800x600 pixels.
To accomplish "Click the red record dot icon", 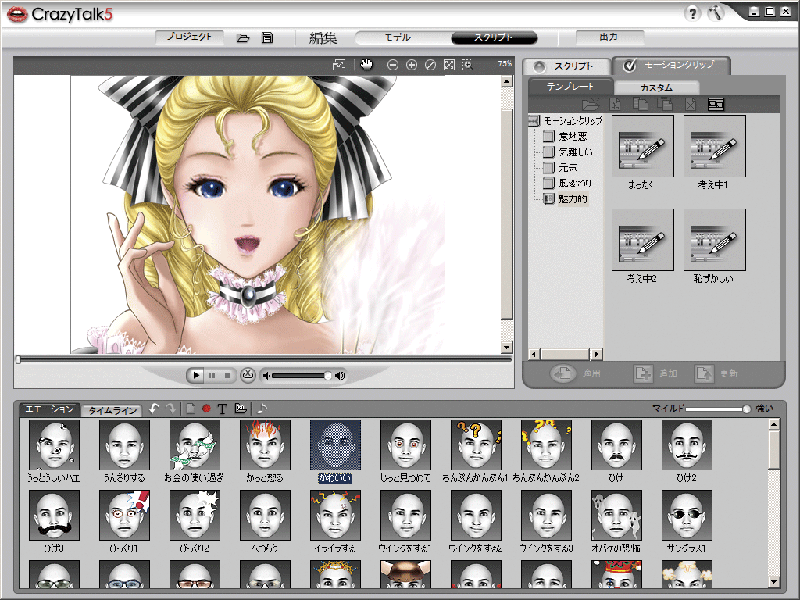I will tap(206, 409).
